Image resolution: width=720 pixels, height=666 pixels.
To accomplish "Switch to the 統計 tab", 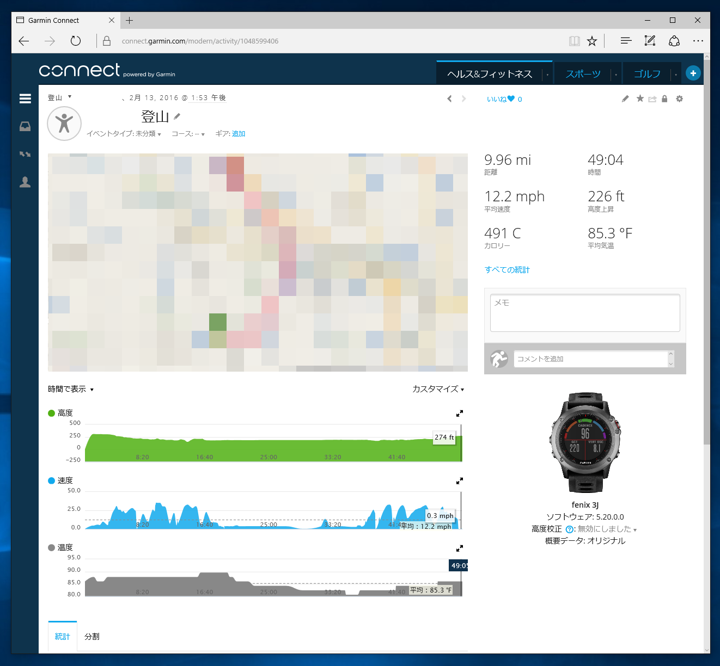I will tap(62, 636).
